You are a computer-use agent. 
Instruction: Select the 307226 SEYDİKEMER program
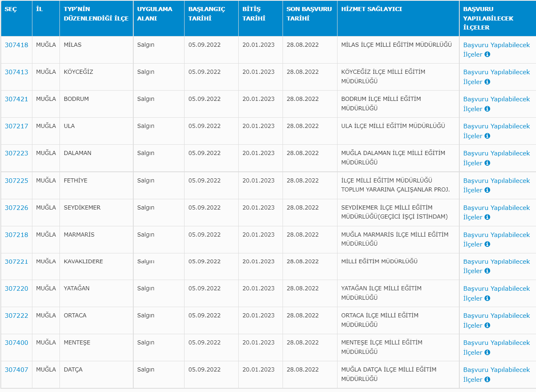coord(16,208)
